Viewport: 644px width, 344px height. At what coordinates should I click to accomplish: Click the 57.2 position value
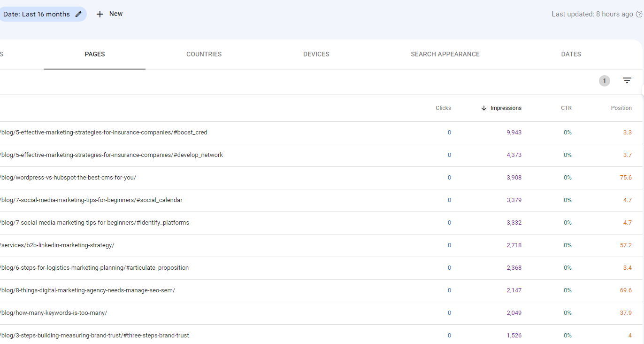(626, 245)
